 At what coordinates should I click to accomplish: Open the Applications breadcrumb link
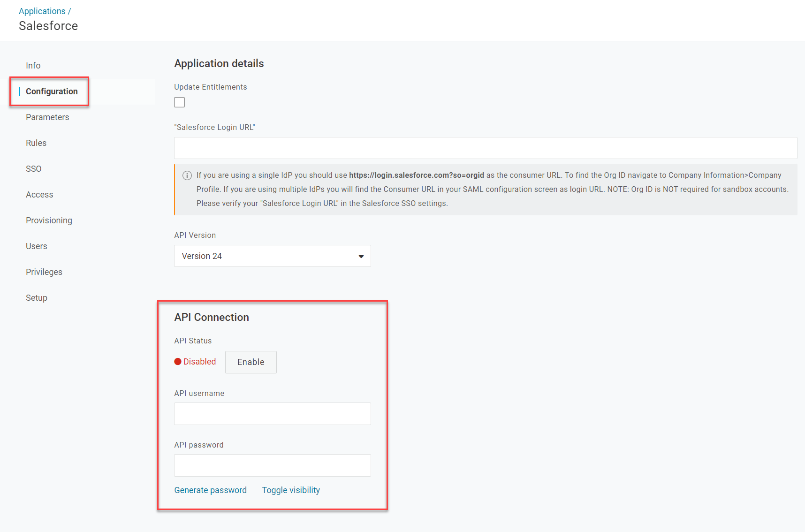click(42, 11)
